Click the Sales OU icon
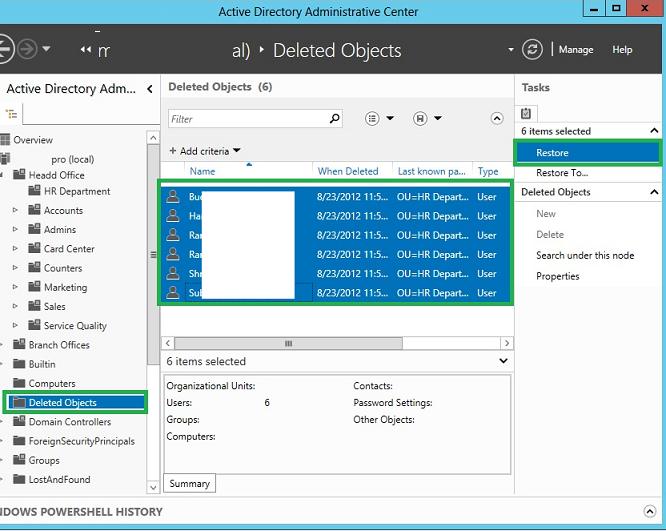The width and height of the screenshot is (666, 531). [34, 306]
